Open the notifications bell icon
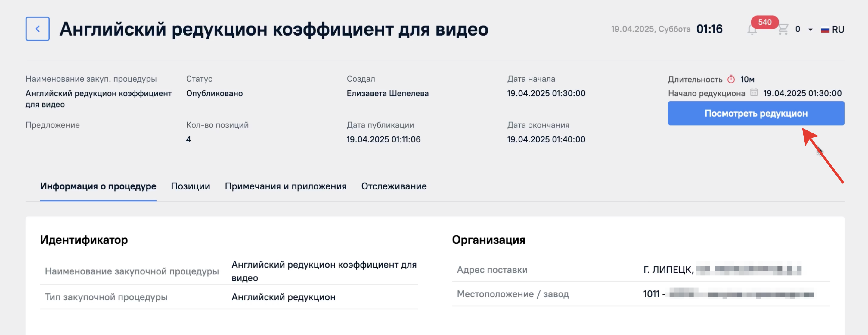This screenshot has height=335, width=868. click(752, 30)
